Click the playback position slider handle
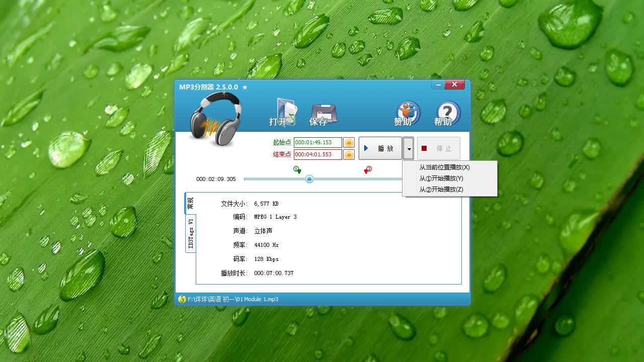Image resolution: width=644 pixels, height=362 pixels. tap(309, 178)
